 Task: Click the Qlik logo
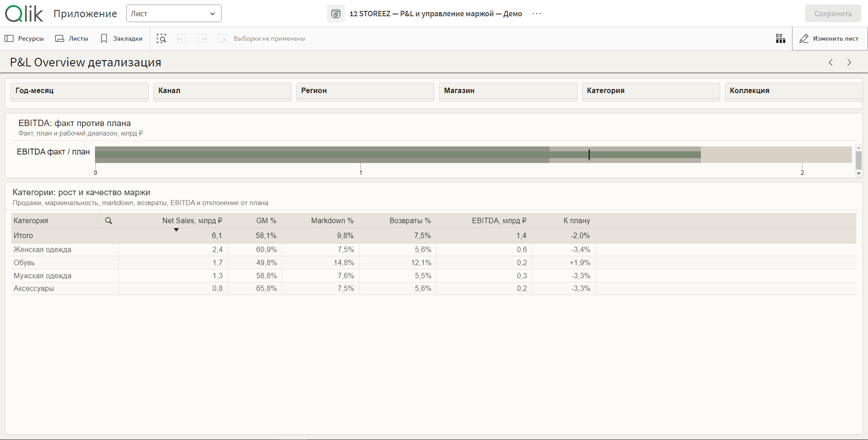pos(24,14)
